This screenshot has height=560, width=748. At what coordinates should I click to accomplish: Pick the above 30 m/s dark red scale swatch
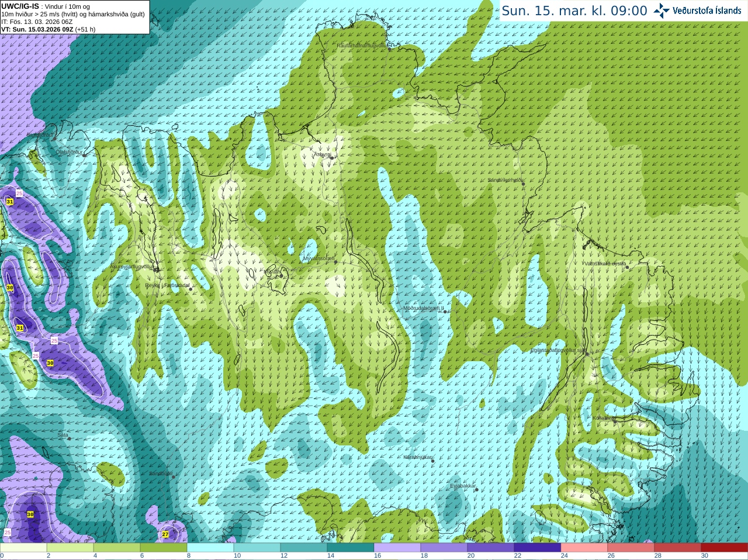(725, 548)
